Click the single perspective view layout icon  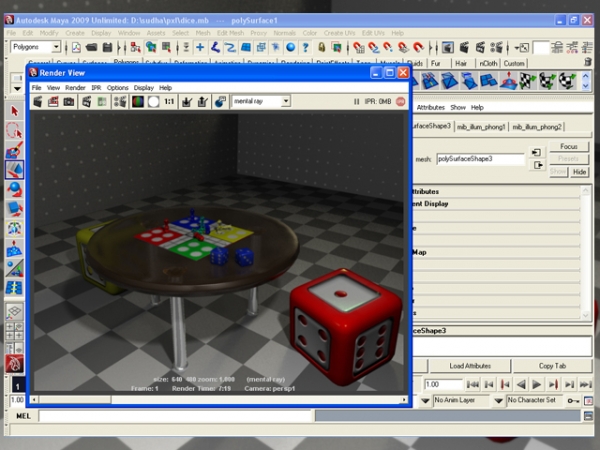click(15, 311)
